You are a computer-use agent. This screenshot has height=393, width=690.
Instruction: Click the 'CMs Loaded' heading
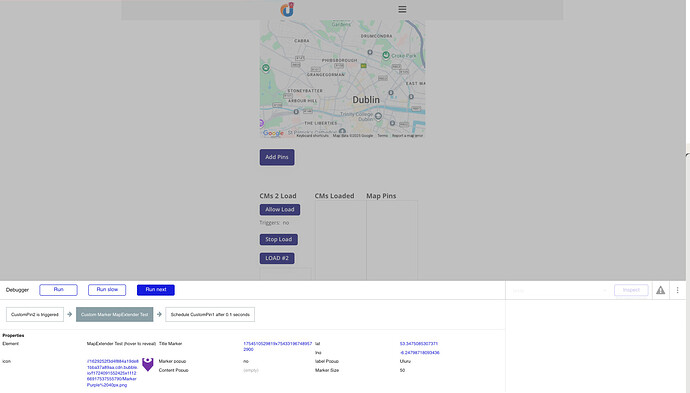point(334,196)
